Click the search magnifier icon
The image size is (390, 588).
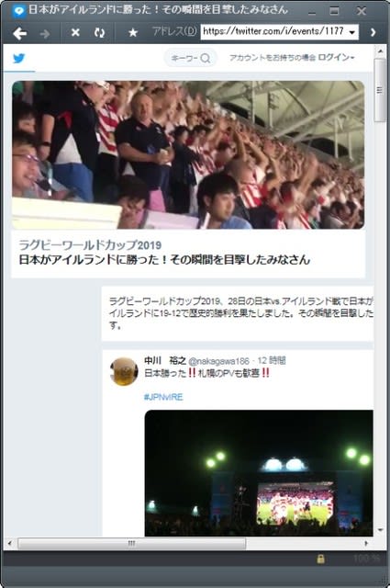(206, 58)
